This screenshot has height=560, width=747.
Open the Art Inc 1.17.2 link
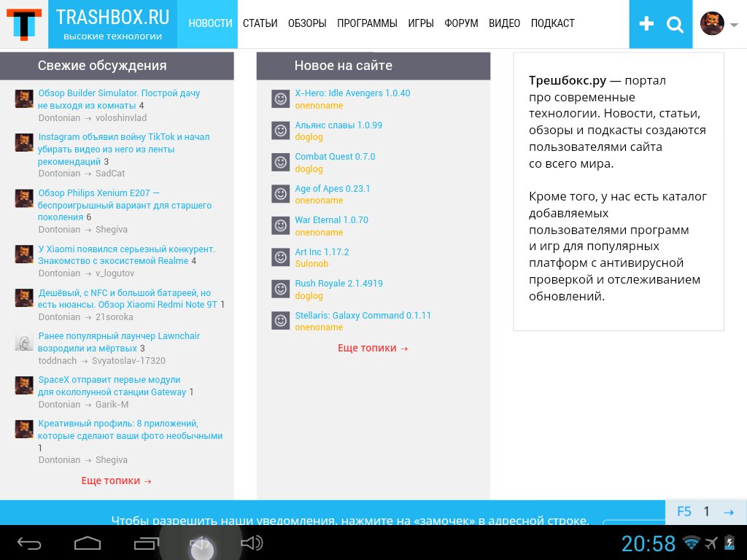click(322, 252)
